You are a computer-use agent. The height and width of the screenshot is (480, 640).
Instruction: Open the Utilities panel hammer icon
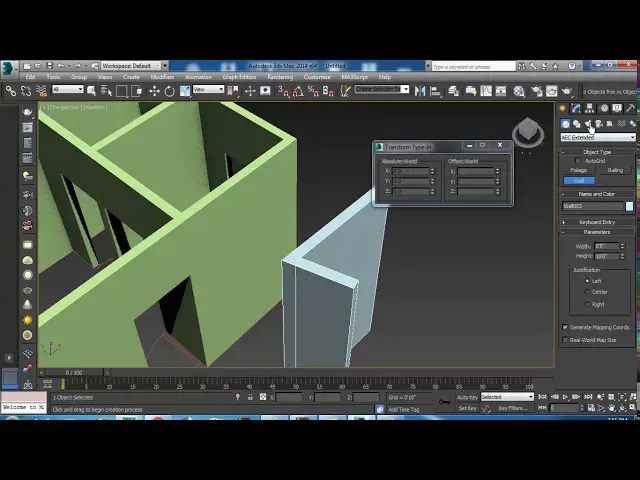coord(631,108)
